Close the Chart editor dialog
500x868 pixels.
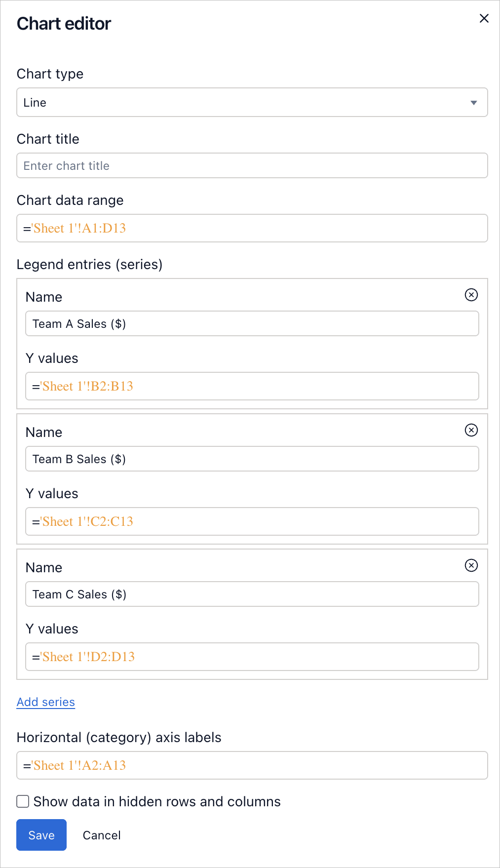pyautogui.click(x=484, y=18)
